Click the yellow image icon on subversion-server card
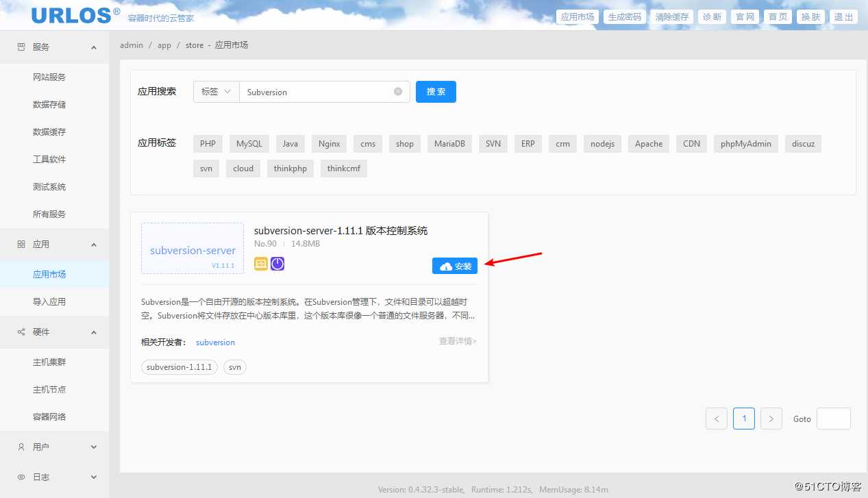This screenshot has width=868, height=498. (261, 264)
